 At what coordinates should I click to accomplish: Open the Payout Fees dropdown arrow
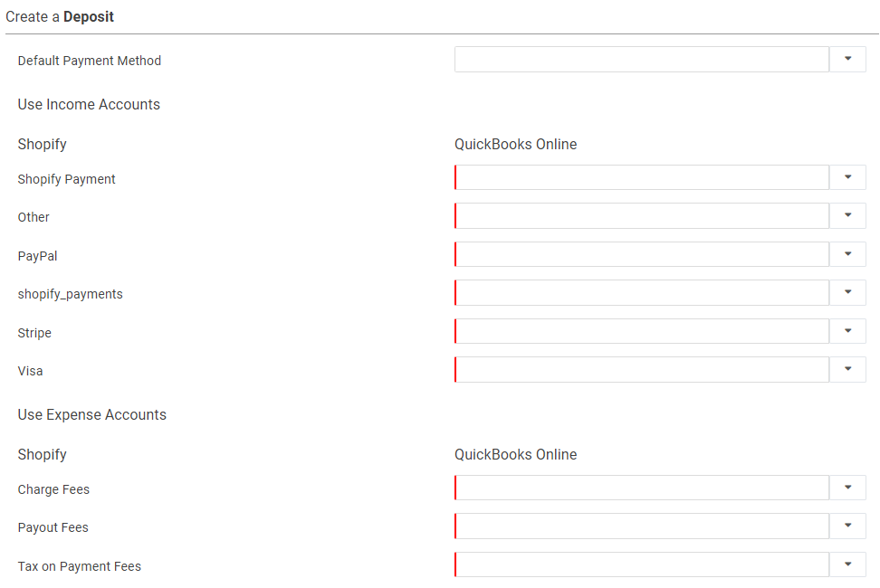[847, 526]
